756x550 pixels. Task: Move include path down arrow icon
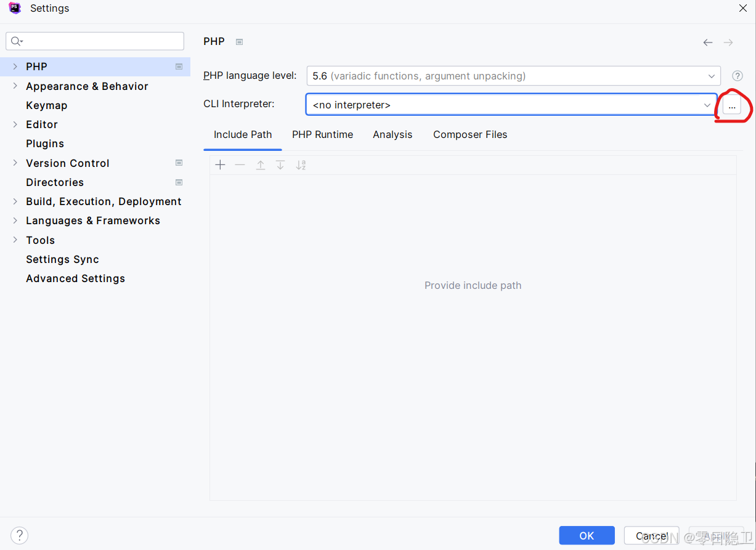point(280,165)
